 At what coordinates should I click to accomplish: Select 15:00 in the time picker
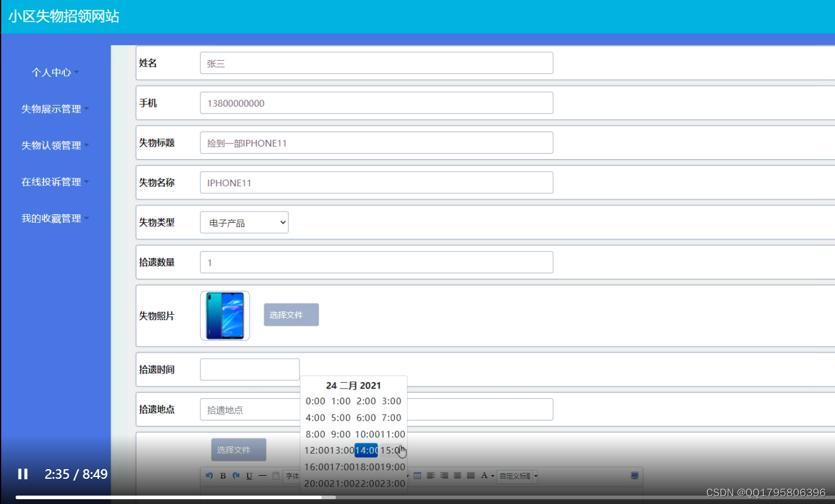(393, 451)
